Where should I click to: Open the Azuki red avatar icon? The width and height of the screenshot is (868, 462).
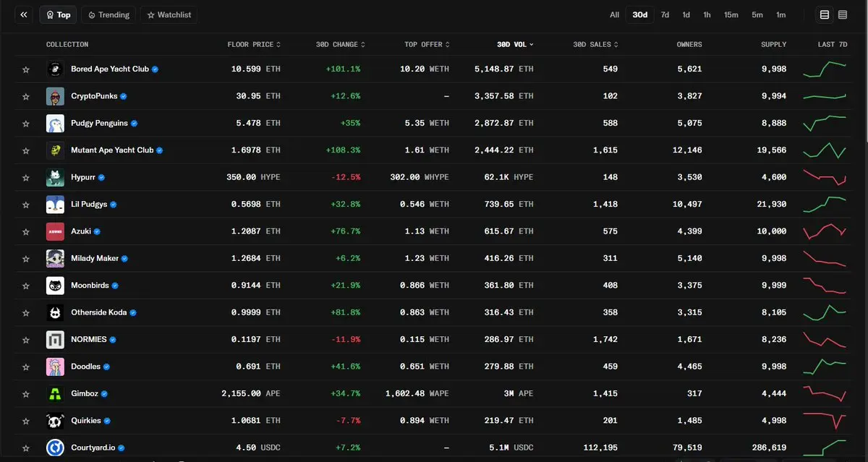coord(55,231)
